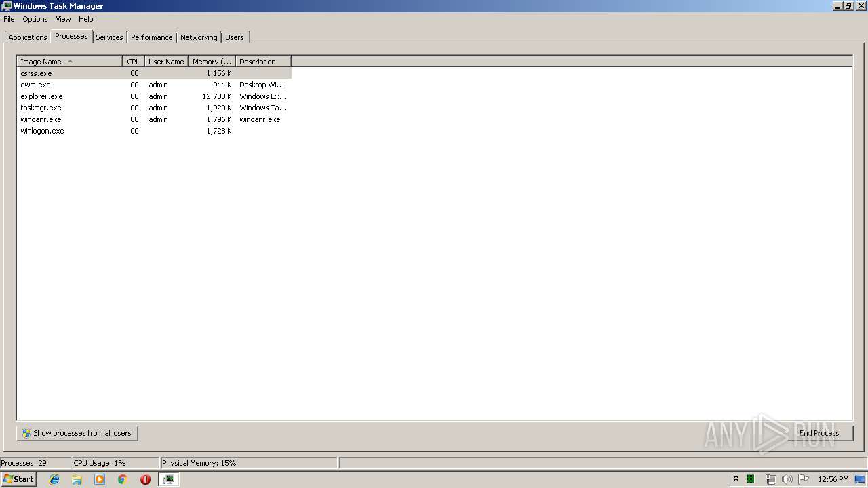The image size is (868, 488).
Task: Open the volume speaker tray icon
Action: [x=787, y=479]
